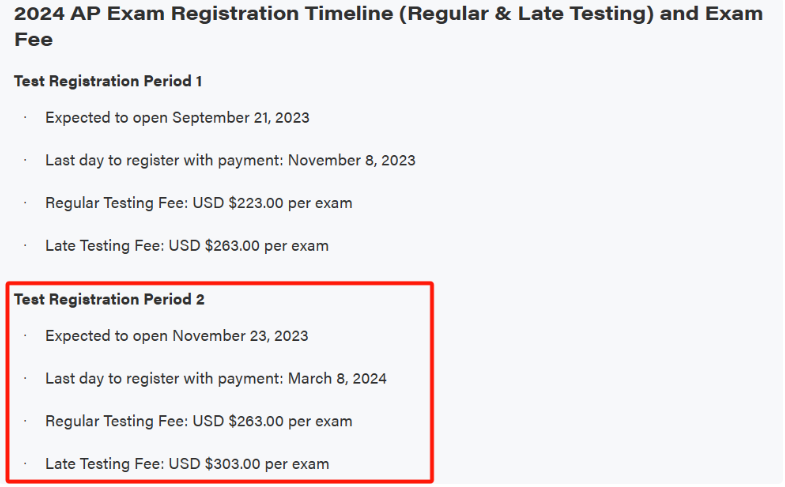The image size is (785, 487).
Task: Click the first Expected to open text under Period 1
Action: [x=106, y=118]
